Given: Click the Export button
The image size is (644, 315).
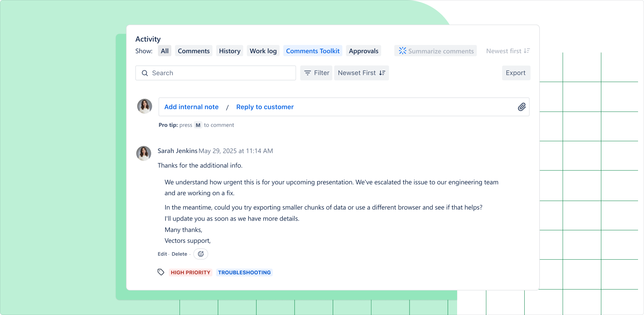Looking at the screenshot, I should 516,73.
